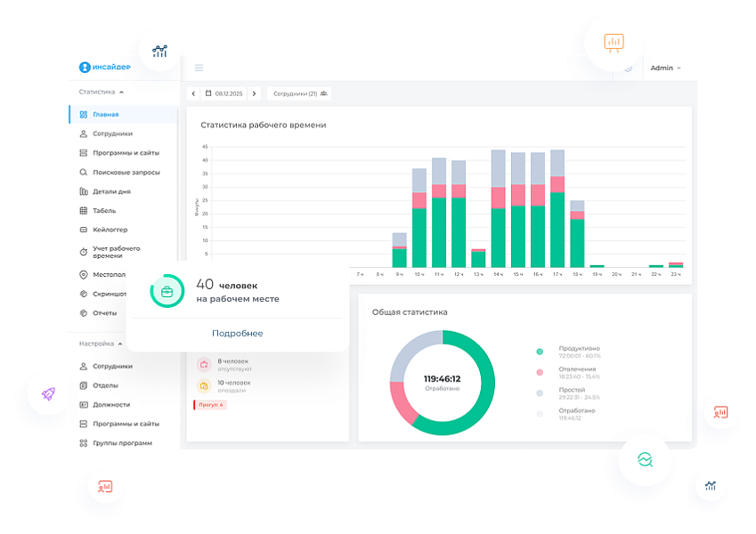Click the briefcase icon beside 40 человек
The width and height of the screenshot is (756, 534).
pos(167,291)
